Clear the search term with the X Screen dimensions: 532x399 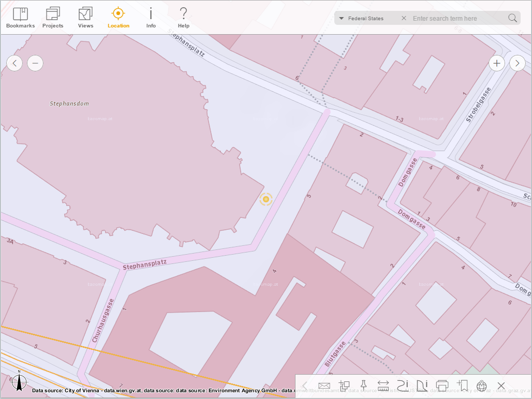(x=403, y=18)
